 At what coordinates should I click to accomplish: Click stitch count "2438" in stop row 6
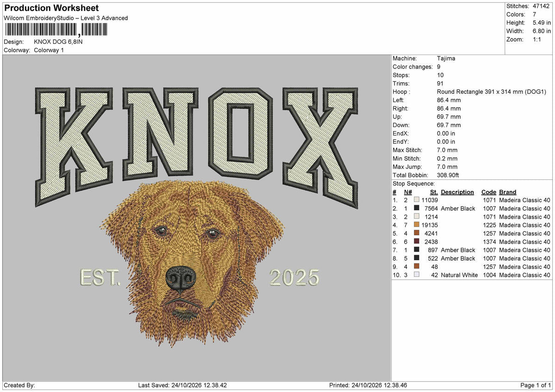click(x=431, y=242)
